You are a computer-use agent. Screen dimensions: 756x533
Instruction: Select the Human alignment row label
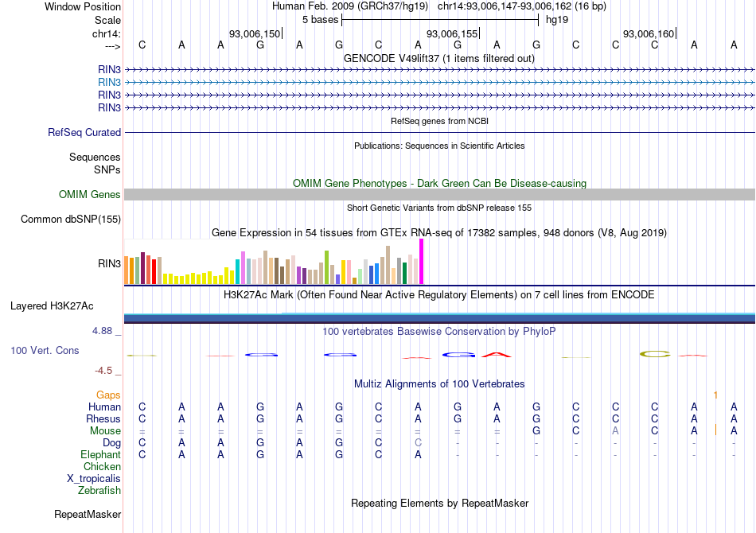point(104,407)
